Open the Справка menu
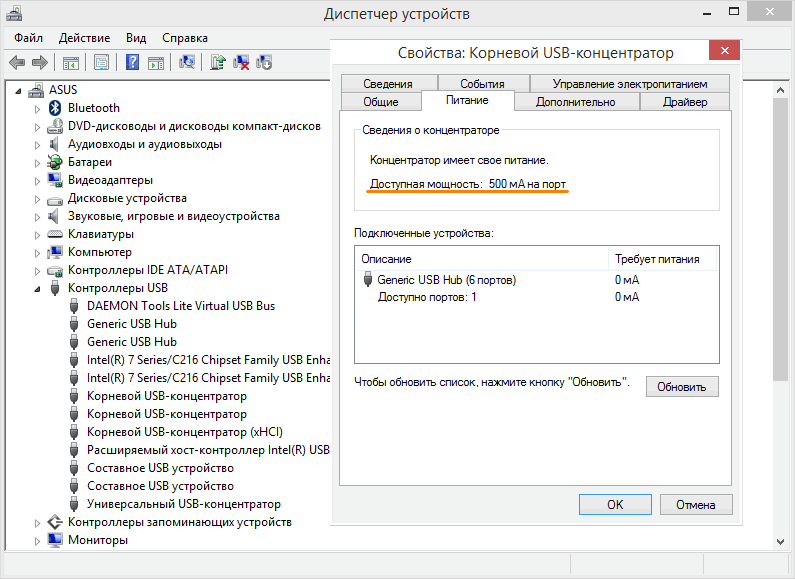The height and width of the screenshot is (579, 795). tap(185, 38)
